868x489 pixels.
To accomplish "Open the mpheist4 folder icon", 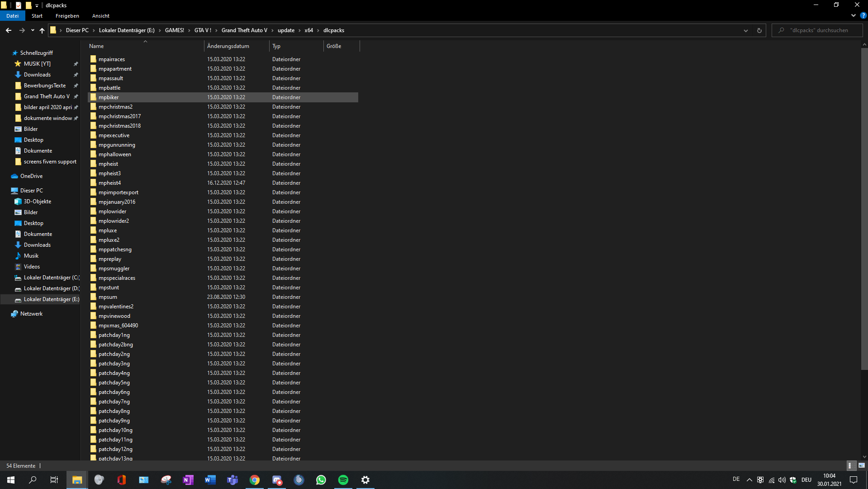I will pos(93,183).
